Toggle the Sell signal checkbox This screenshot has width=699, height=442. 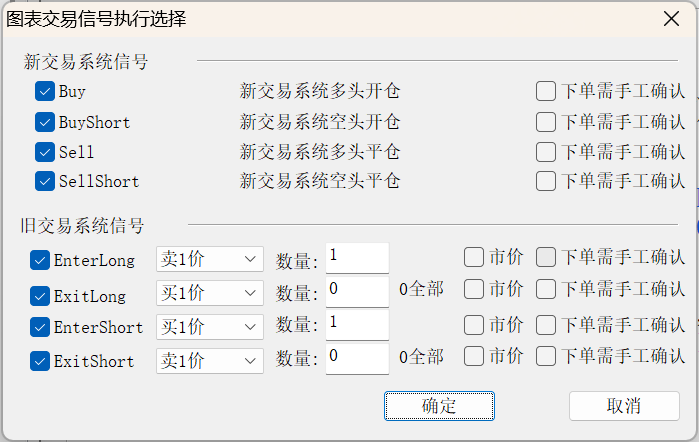tap(45, 152)
